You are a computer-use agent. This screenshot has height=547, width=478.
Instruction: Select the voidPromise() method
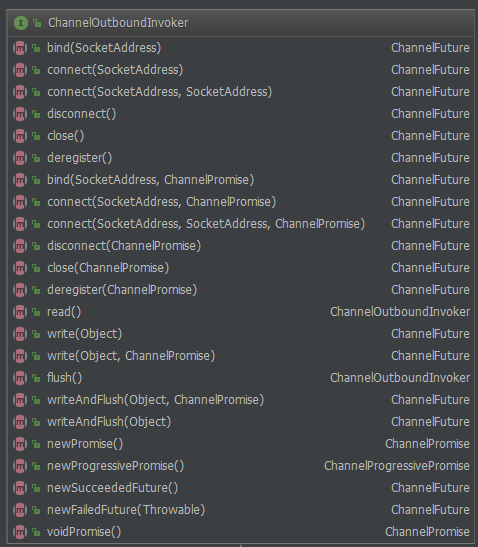pos(84,532)
